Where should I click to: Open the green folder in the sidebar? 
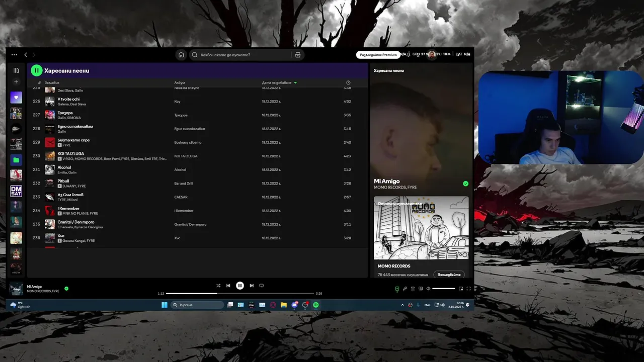[x=16, y=160]
